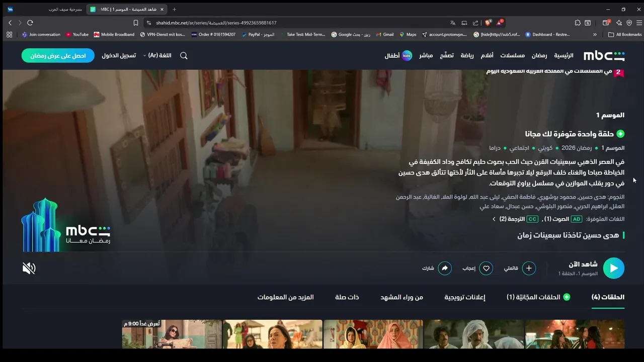This screenshot has height=362, width=644.
Task: Reload the page with the refresh icon
Action: (x=30, y=23)
